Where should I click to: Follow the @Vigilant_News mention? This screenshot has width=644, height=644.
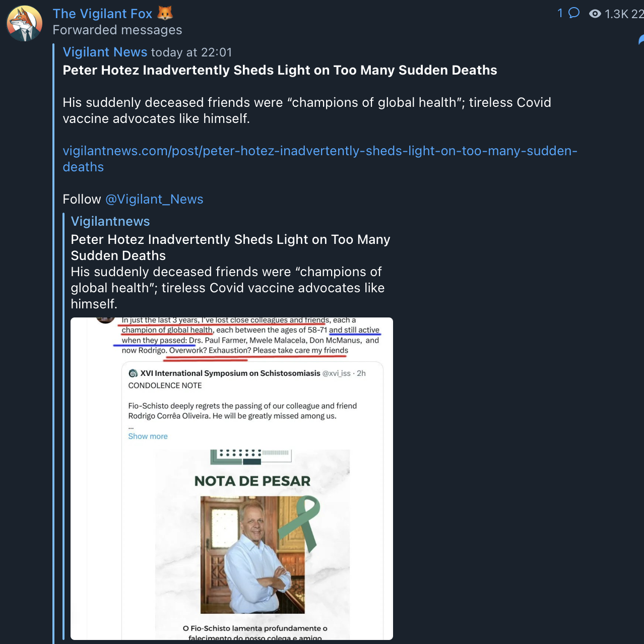(x=154, y=199)
